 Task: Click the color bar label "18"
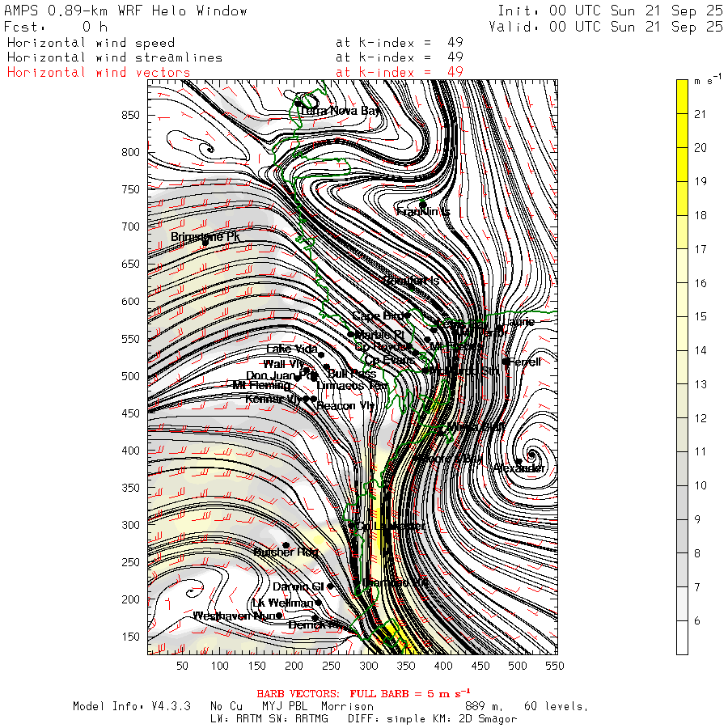(x=700, y=215)
